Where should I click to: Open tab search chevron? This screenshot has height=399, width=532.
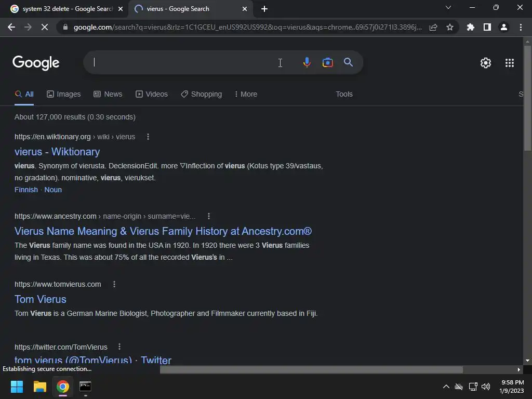(448, 7)
